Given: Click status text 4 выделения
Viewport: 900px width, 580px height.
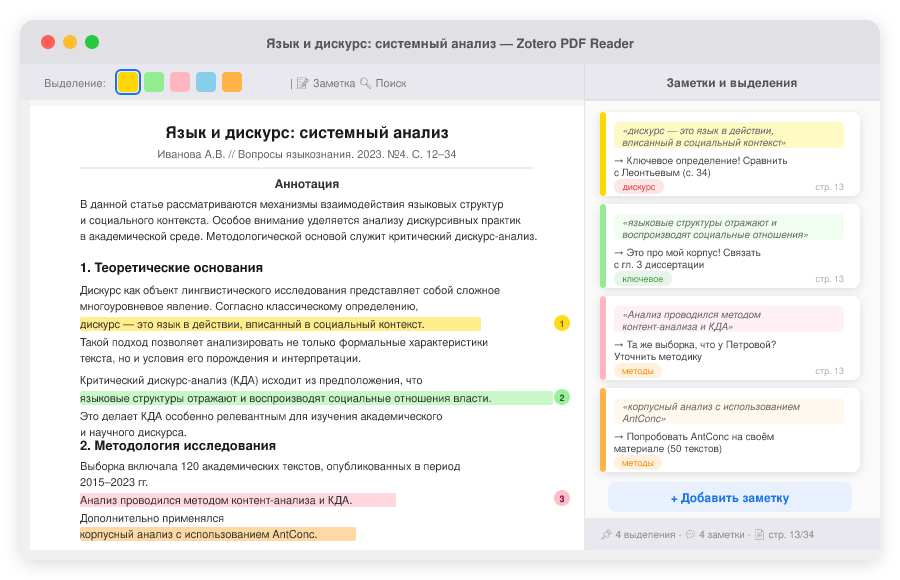Looking at the screenshot, I should [645, 535].
